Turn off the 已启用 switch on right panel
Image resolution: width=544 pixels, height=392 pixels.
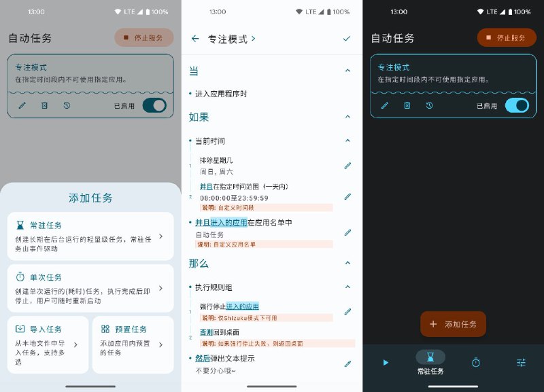pyautogui.click(x=519, y=106)
